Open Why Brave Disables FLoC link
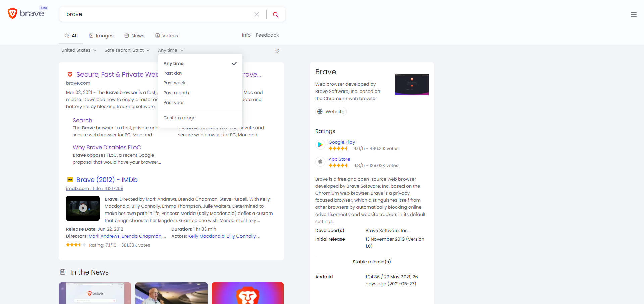Viewport: 644px width, 304px height. click(107, 147)
